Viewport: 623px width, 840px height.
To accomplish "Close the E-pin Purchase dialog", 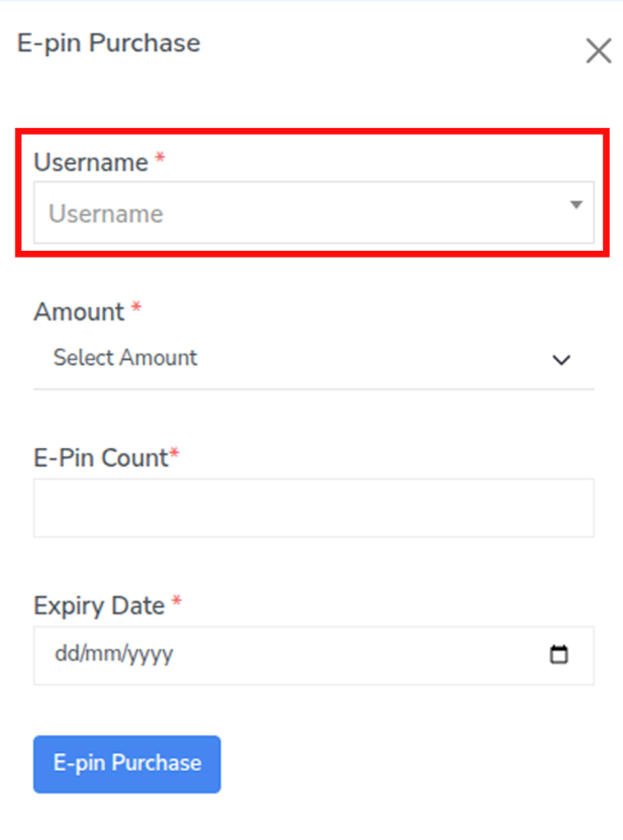I will (598, 52).
